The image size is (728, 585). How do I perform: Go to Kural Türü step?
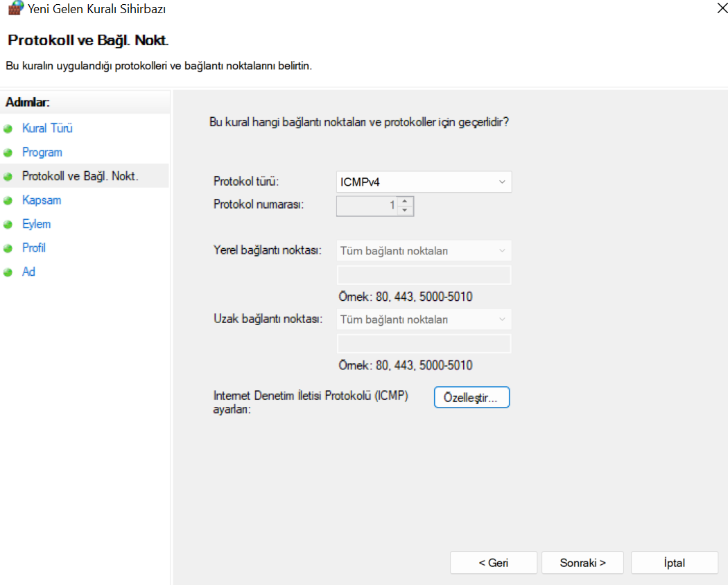[47, 128]
